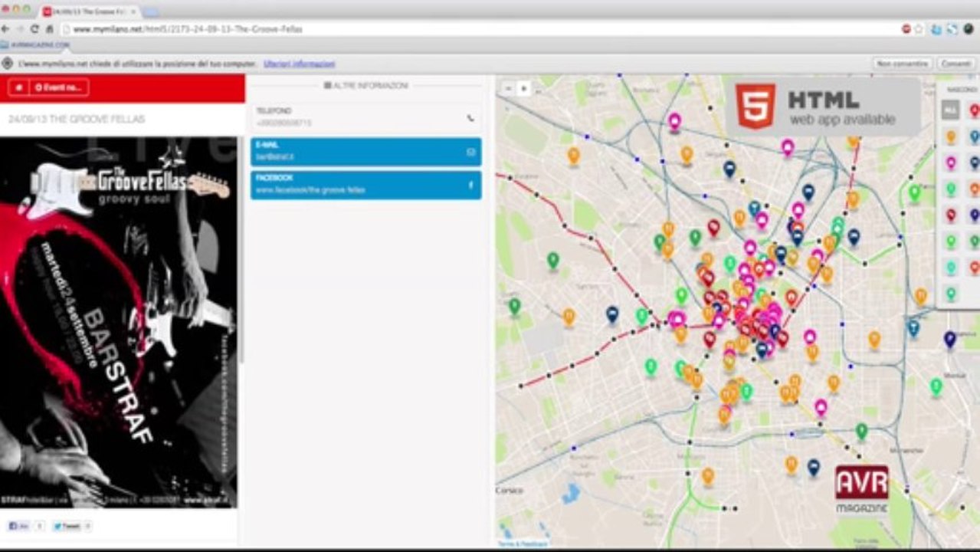
Task: Open the E-MAIL contact row
Action: pos(365,151)
